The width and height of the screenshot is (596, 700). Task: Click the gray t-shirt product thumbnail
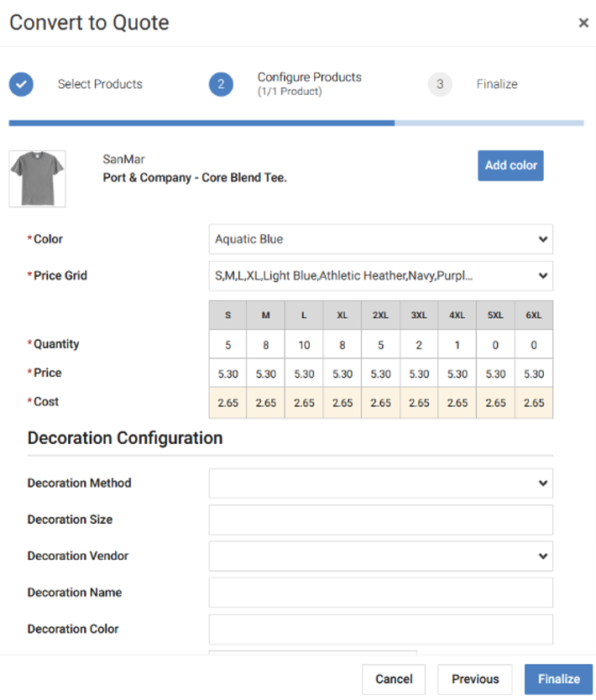point(37,178)
